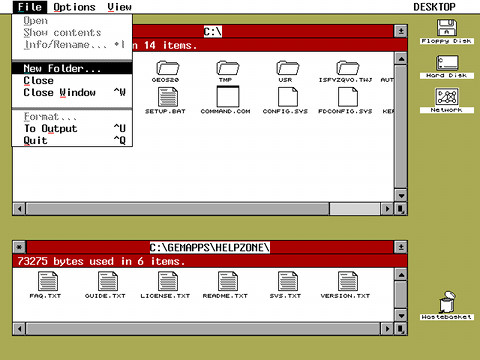
Task: Click down arrow of C:\ window scrollbar
Action: [401, 196]
